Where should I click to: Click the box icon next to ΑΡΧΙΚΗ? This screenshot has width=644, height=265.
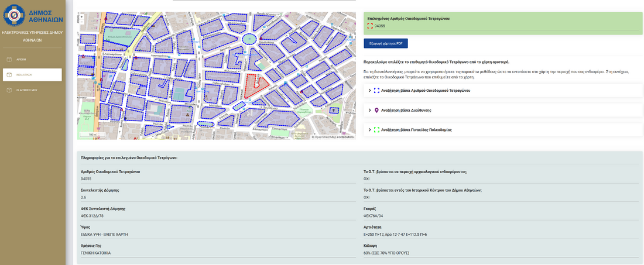9,60
